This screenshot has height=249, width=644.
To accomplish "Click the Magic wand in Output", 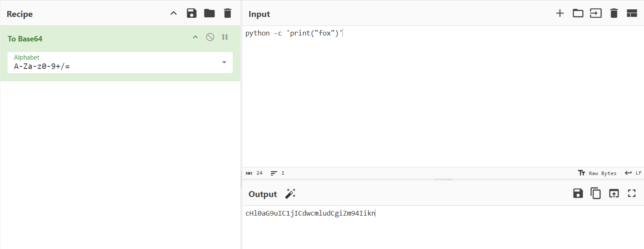I will click(x=290, y=194).
